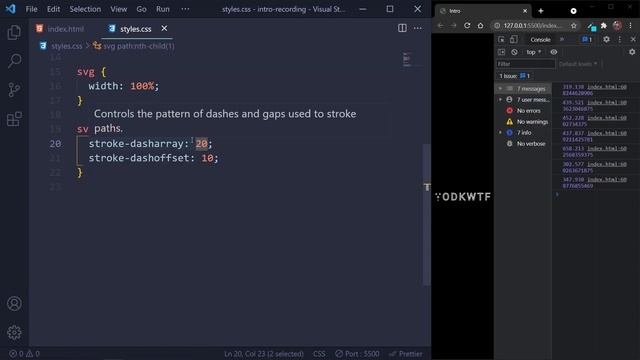The image size is (640, 360).
Task: Open the Go menu
Action: pos(141,9)
